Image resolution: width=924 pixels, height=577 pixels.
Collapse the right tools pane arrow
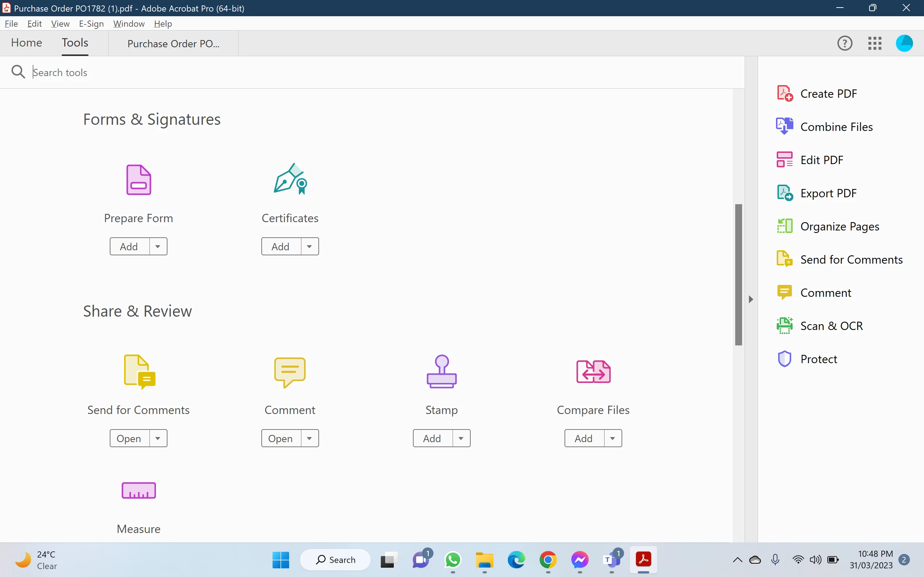tap(751, 299)
